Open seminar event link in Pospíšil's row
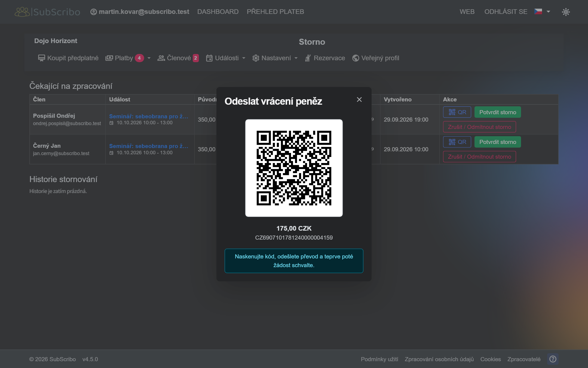The height and width of the screenshot is (368, 588). click(149, 116)
